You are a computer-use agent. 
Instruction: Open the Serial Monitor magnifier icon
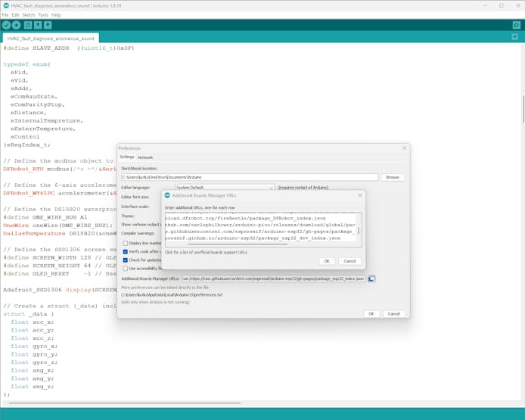516,25
